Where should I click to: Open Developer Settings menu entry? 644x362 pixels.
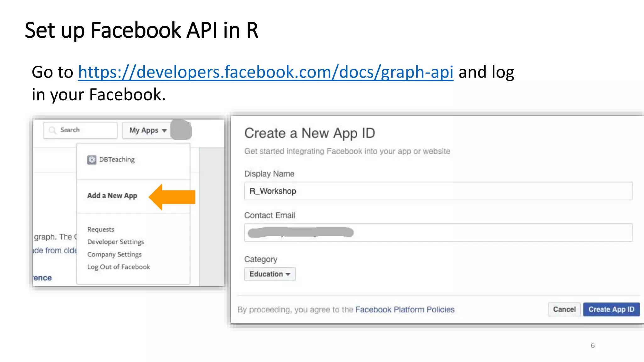116,242
